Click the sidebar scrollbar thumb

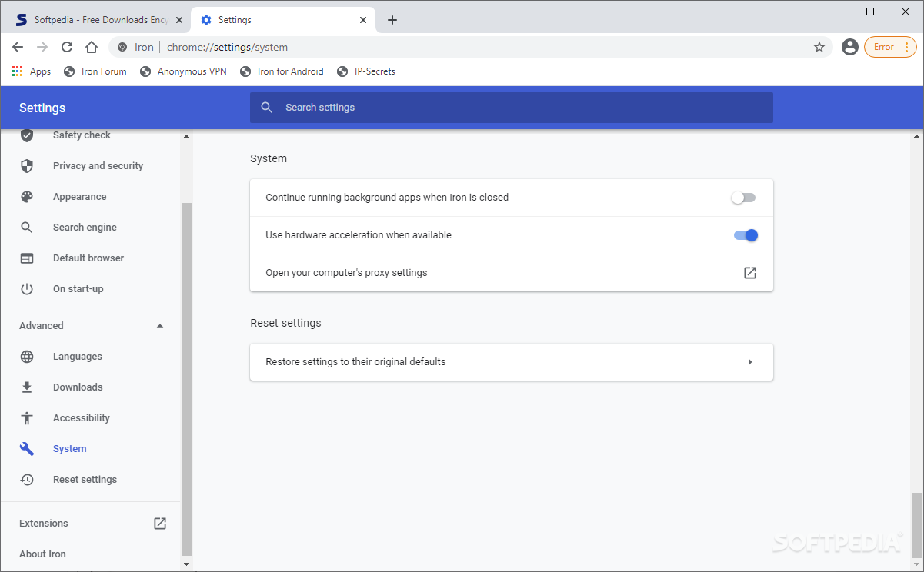(x=186, y=379)
